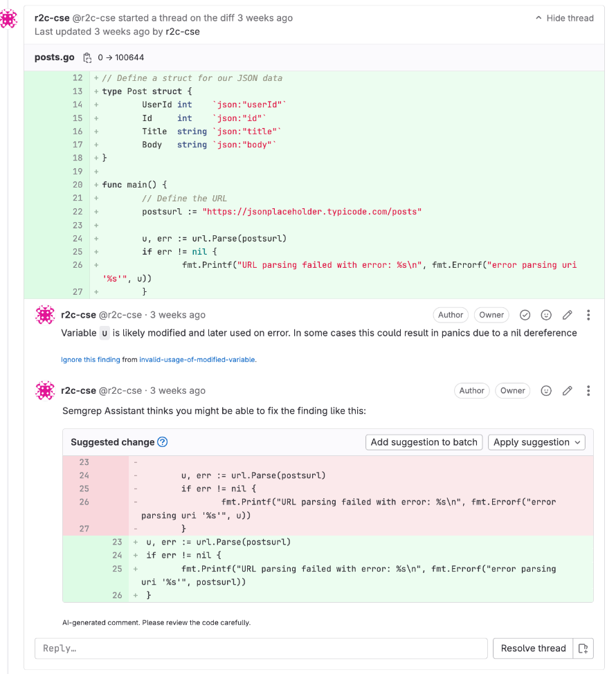Collapse with Hide thread toggle
This screenshot has height=674, width=616.
[564, 18]
